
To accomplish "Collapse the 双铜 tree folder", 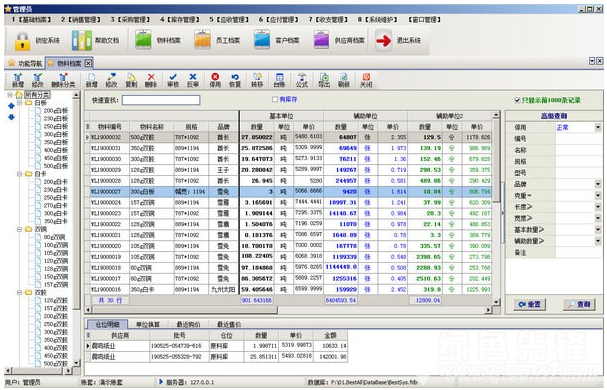I will click(x=20, y=229).
